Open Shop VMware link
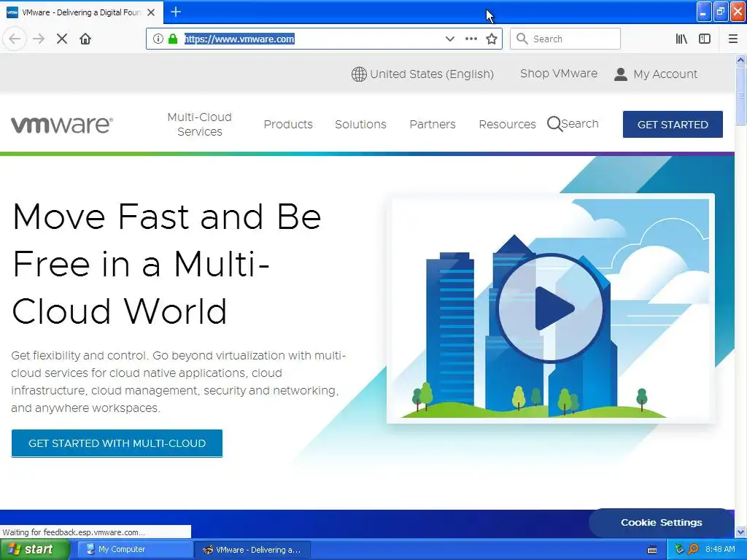 click(x=559, y=74)
